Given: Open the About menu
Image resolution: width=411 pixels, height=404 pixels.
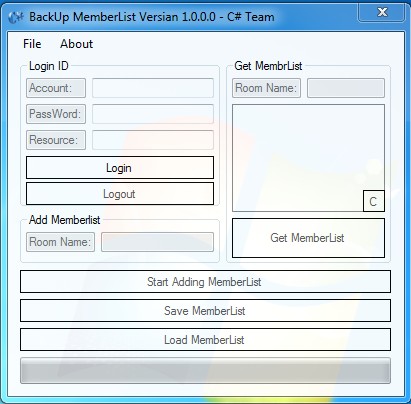Looking at the screenshot, I should tap(76, 44).
